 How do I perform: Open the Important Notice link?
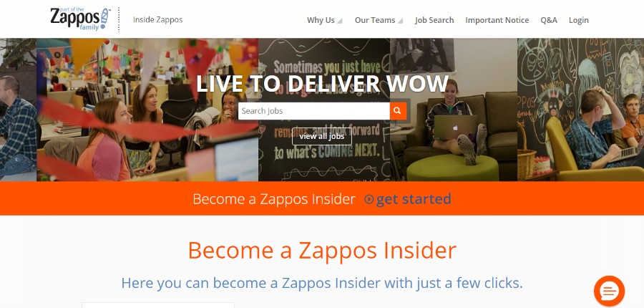[497, 20]
